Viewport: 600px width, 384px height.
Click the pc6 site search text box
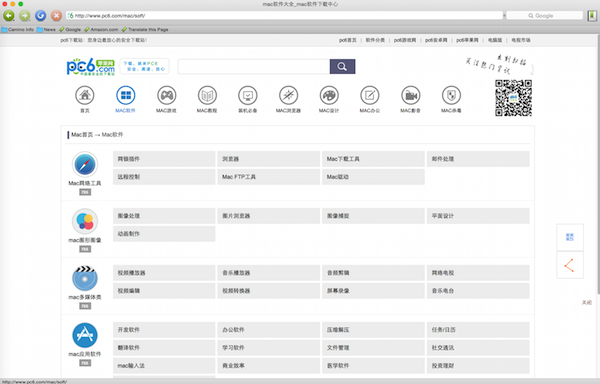(254, 67)
